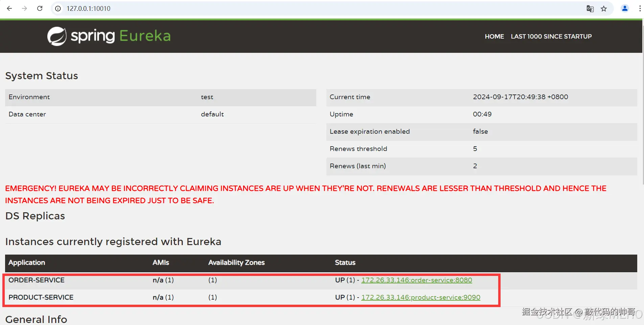Click the DS Replicas heading

(x=35, y=216)
